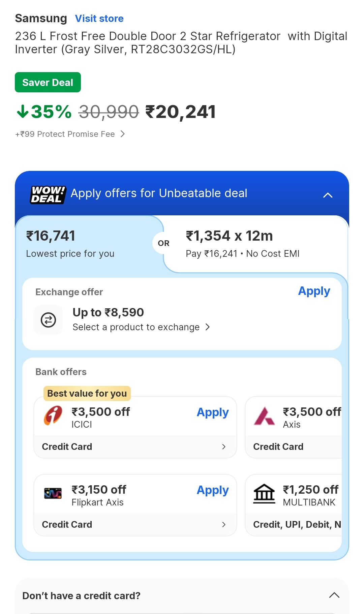Screen dimensions: 364x614
Task: Open the Visit store link
Action: pos(99,19)
